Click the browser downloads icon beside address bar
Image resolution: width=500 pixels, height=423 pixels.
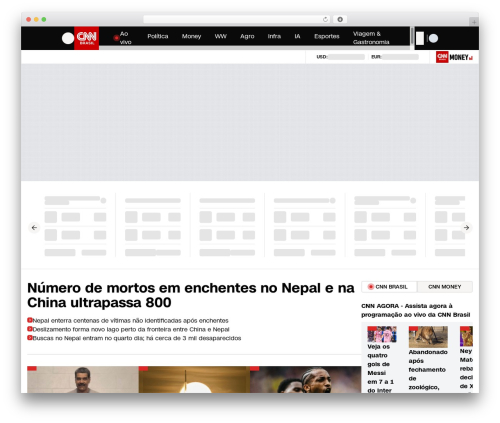(x=340, y=19)
